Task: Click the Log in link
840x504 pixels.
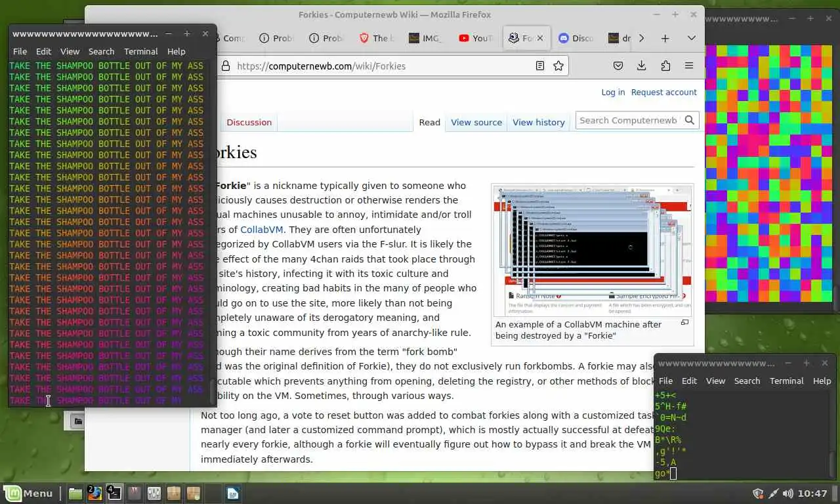Action: (613, 92)
